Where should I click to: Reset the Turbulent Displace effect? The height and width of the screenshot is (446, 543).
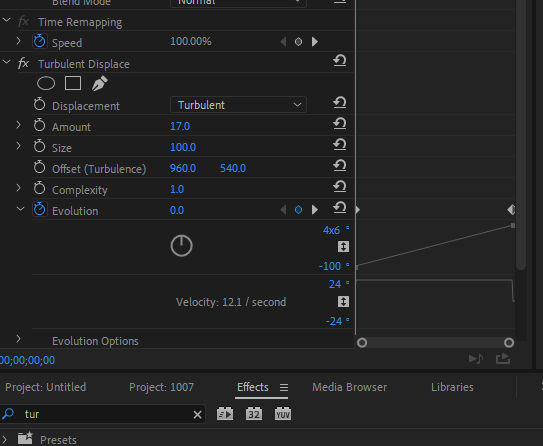point(339,61)
